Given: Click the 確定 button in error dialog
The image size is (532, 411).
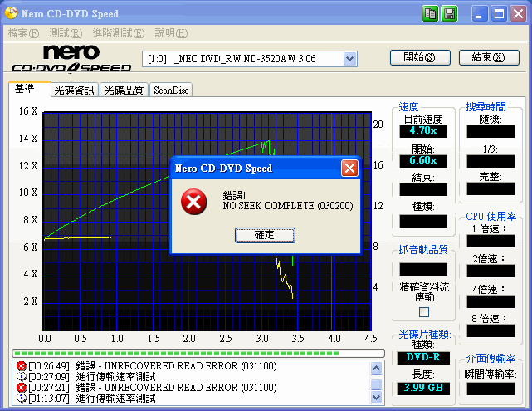Looking at the screenshot, I should click(265, 235).
